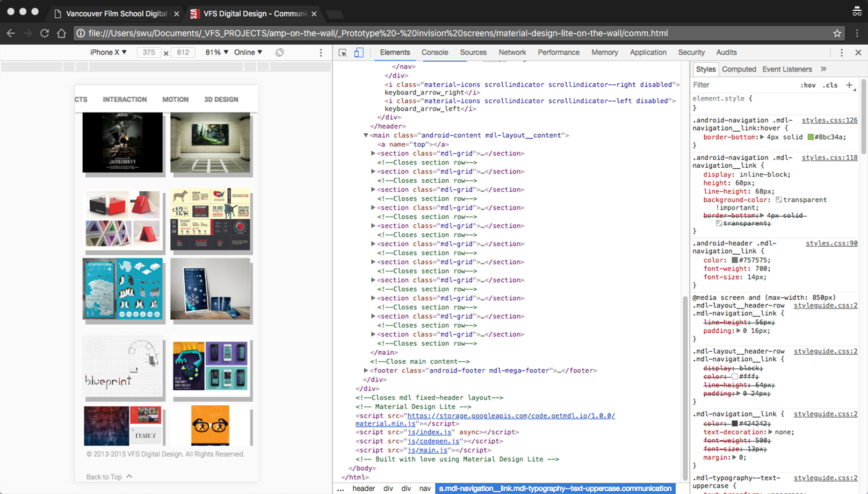Image resolution: width=868 pixels, height=494 pixels.
Task: Open the Online throttling dropdown
Action: click(248, 52)
